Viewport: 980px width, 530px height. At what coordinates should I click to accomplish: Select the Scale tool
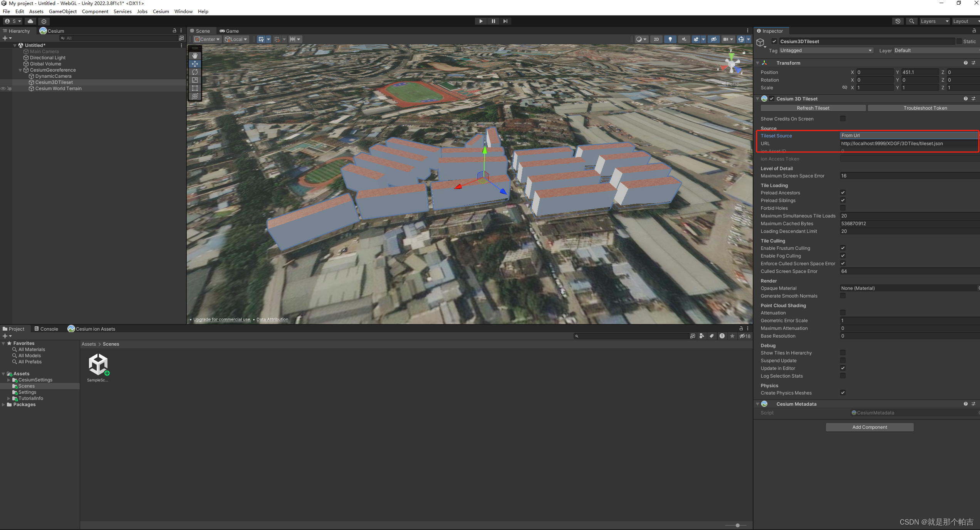195,80
